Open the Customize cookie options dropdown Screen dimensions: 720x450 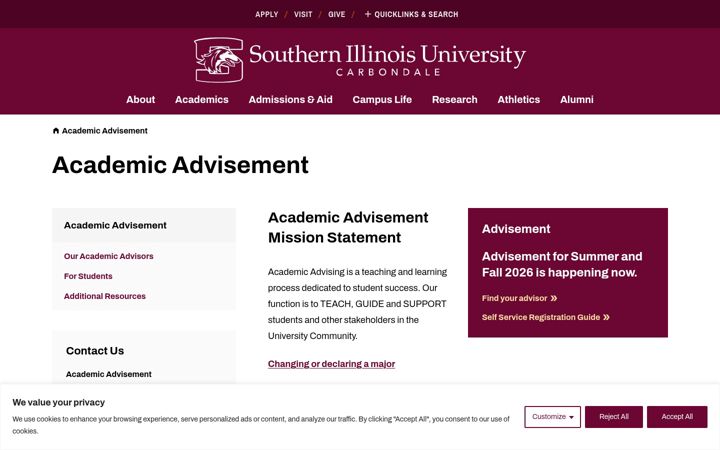click(552, 417)
